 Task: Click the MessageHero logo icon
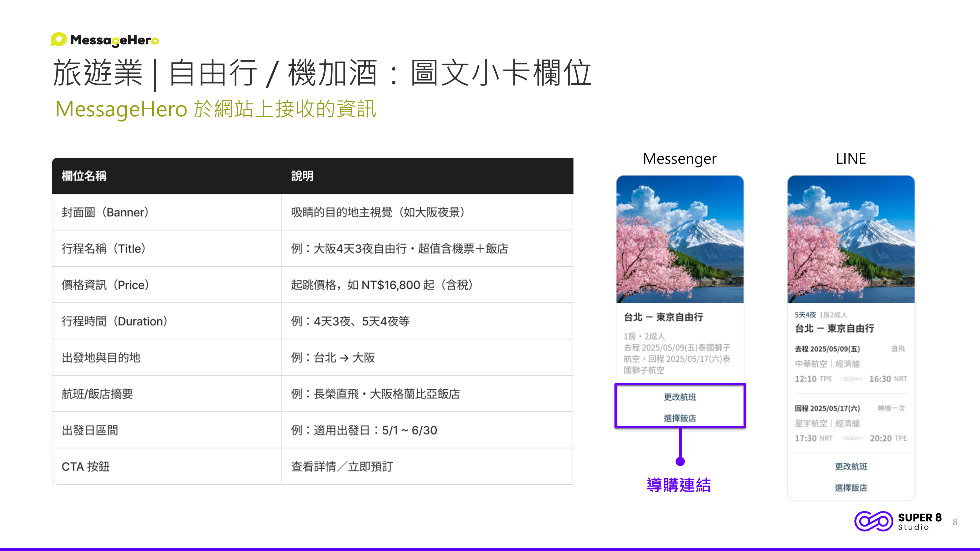(x=58, y=39)
